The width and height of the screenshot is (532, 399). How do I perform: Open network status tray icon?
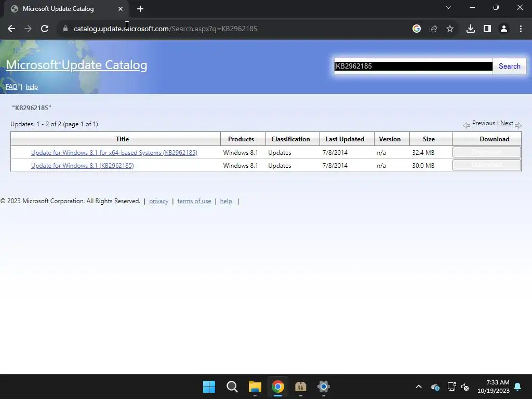[452, 387]
